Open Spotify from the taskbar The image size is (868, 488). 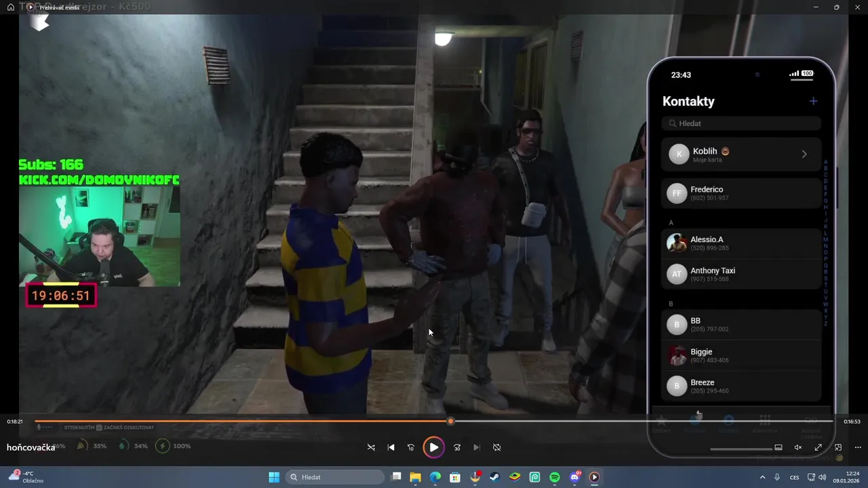coord(555,477)
